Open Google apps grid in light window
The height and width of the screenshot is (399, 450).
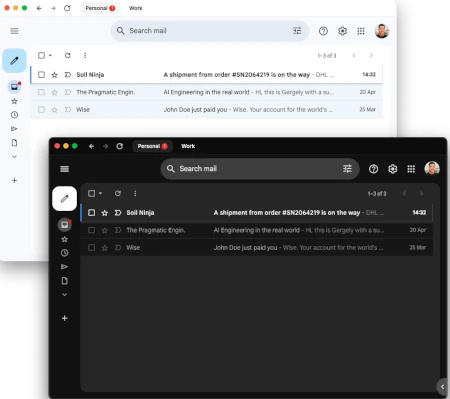point(361,31)
